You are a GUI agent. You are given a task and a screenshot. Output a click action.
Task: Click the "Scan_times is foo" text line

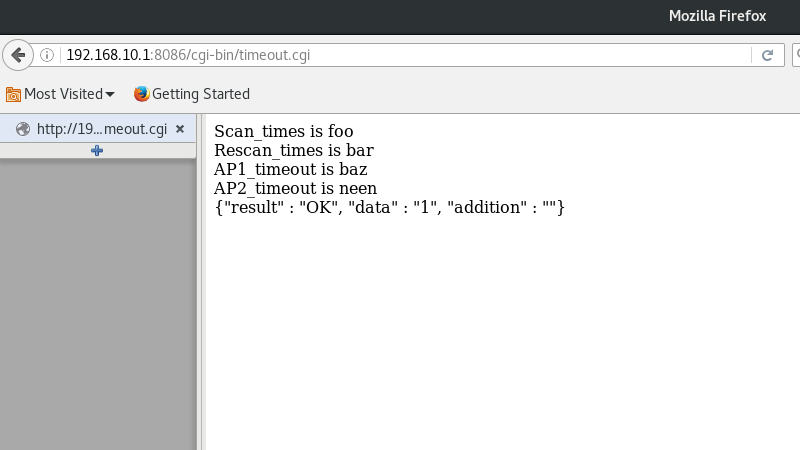pyautogui.click(x=284, y=131)
